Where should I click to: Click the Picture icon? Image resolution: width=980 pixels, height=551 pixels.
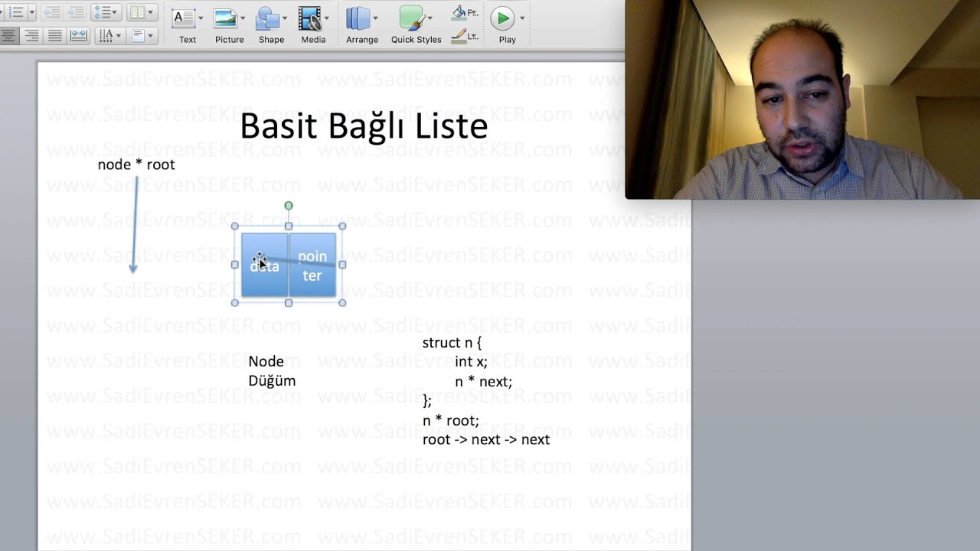[225, 18]
